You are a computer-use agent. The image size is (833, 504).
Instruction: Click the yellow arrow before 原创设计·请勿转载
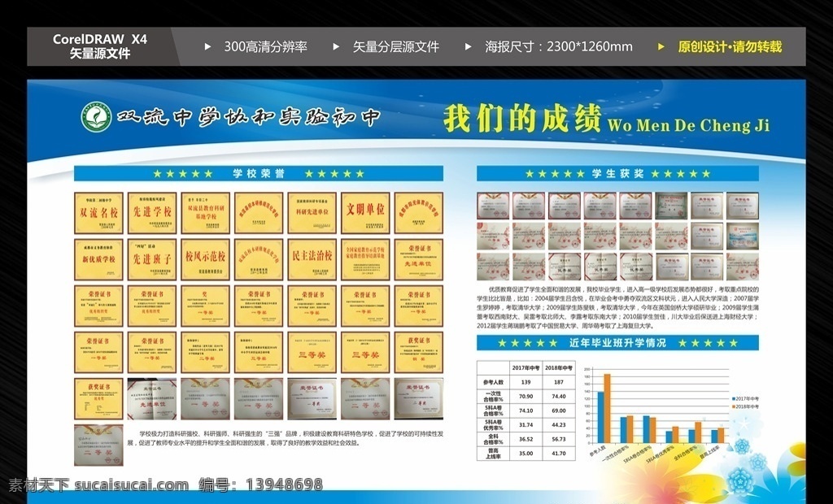click(x=661, y=46)
